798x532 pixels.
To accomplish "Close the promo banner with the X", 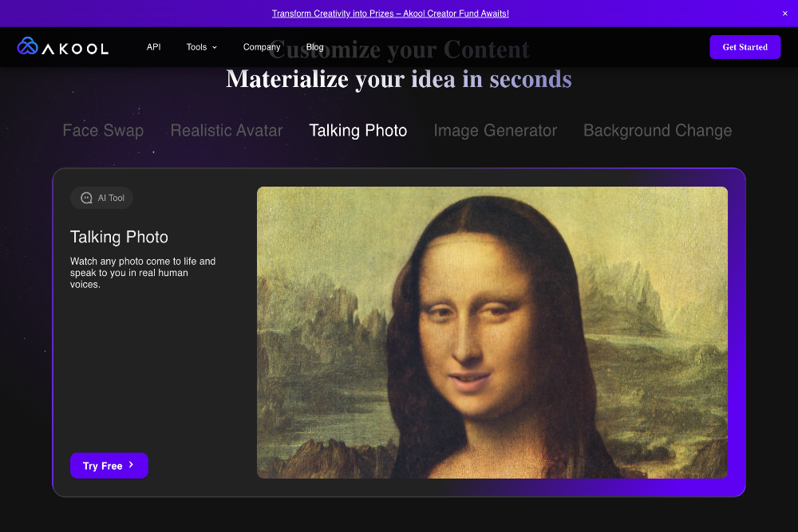I will click(x=784, y=14).
